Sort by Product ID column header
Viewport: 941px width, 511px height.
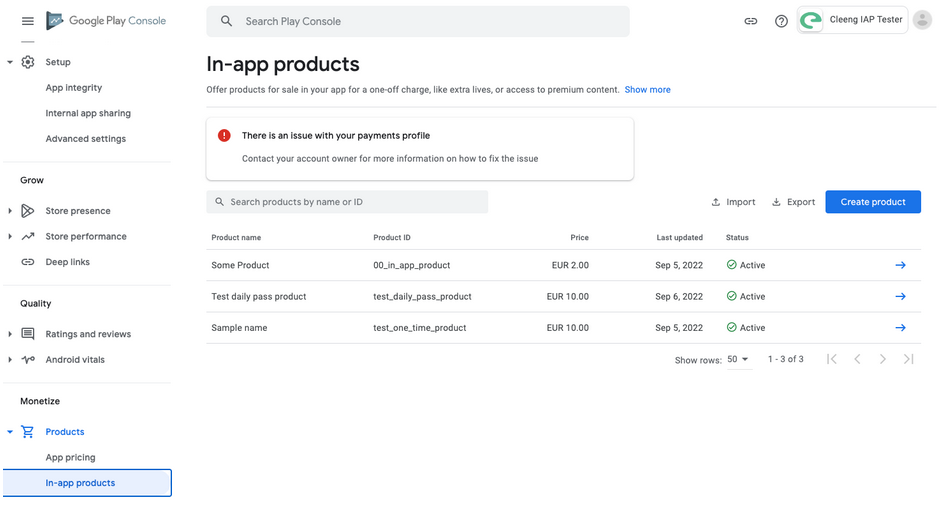pyautogui.click(x=392, y=238)
